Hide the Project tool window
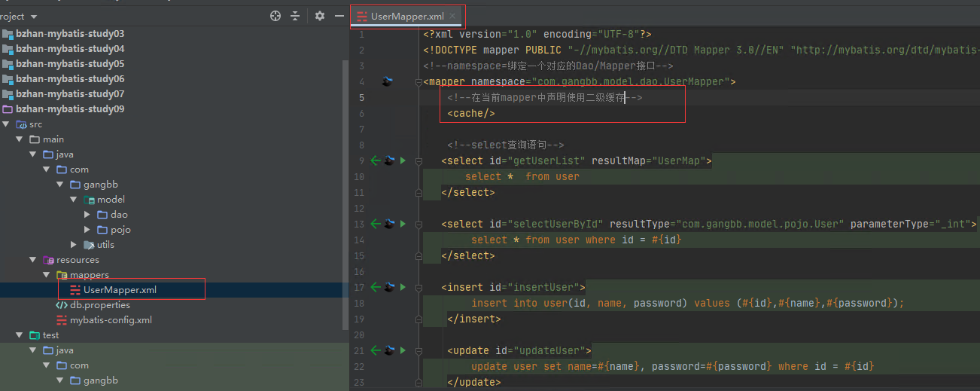 (339, 16)
